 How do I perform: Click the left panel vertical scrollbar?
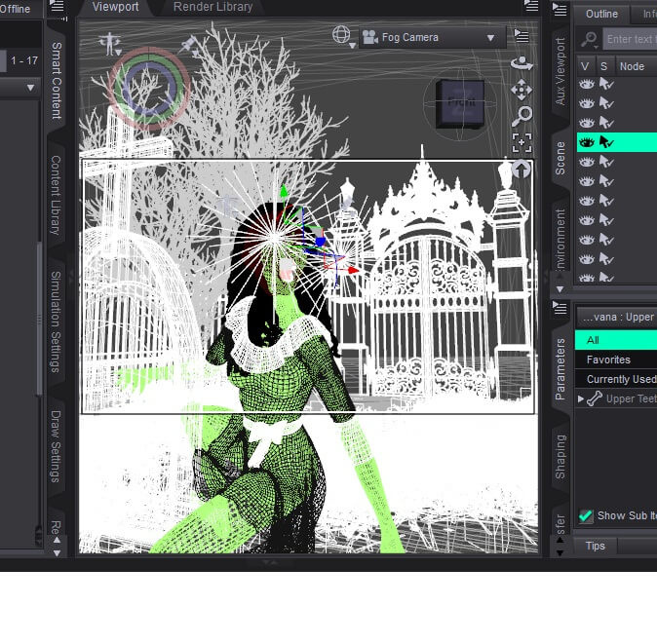pyautogui.click(x=39, y=319)
